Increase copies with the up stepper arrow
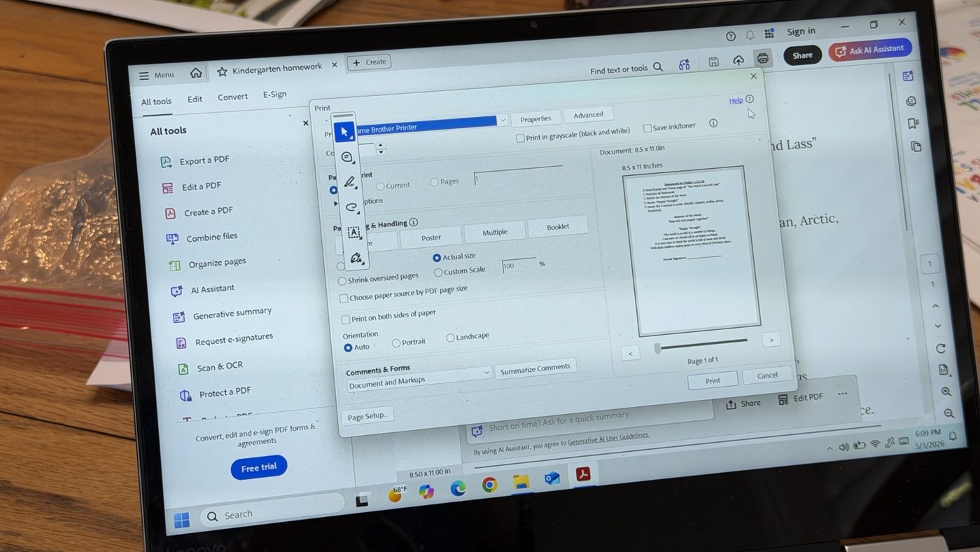The height and width of the screenshot is (552, 980). pos(381,146)
